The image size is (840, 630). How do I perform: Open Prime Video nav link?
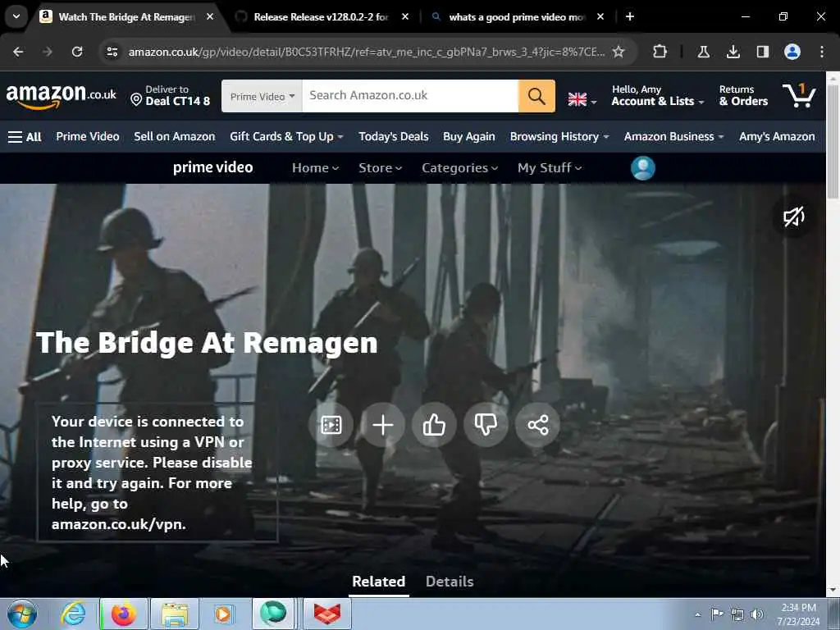tap(87, 137)
